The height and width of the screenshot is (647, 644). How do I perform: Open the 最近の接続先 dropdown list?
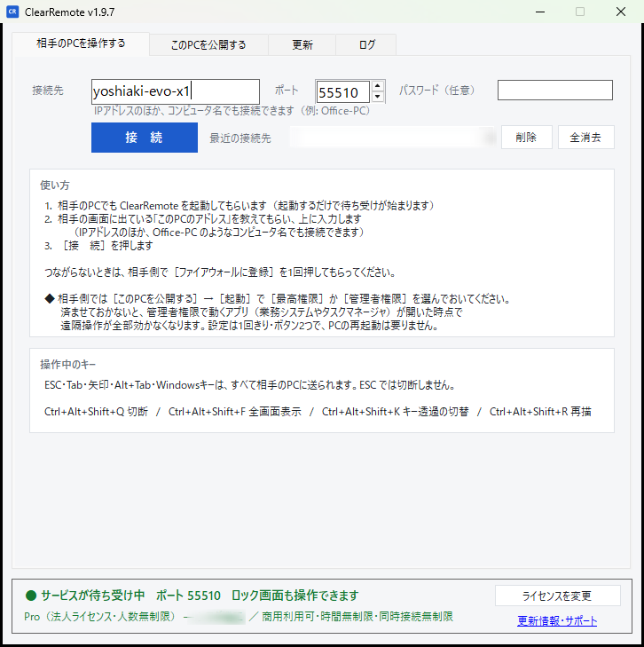click(x=393, y=137)
